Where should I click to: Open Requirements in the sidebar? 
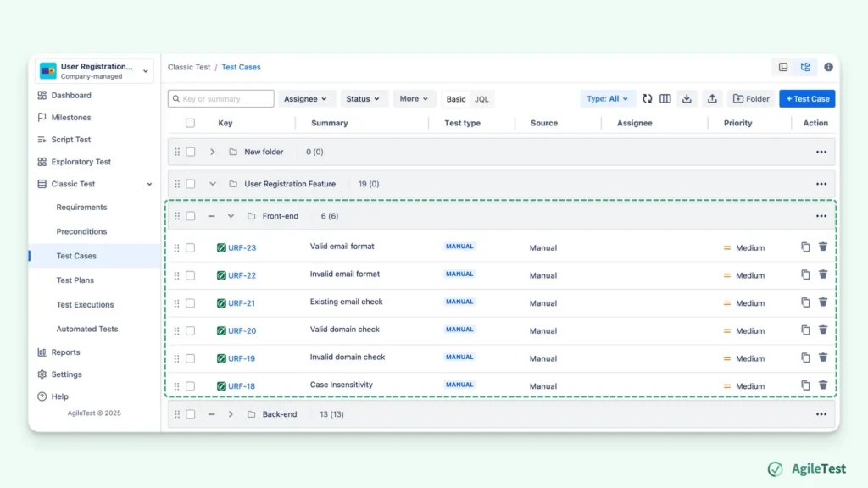point(81,207)
